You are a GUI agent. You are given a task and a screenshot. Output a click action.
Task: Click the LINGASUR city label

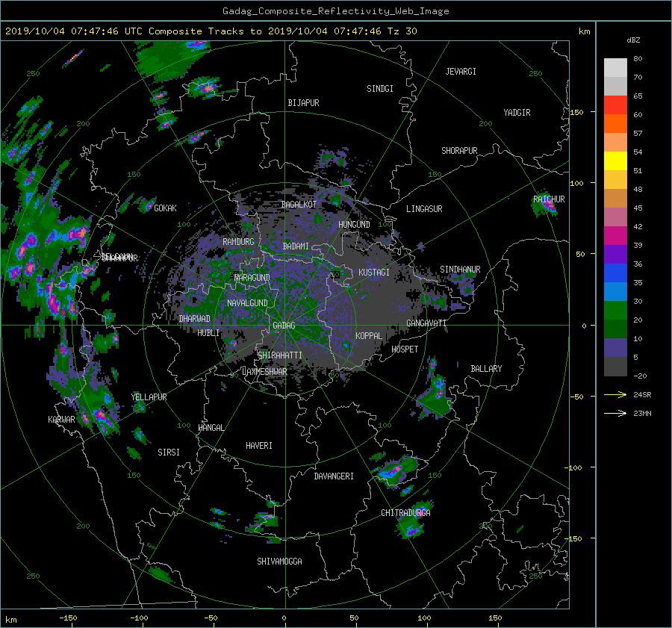click(x=424, y=209)
